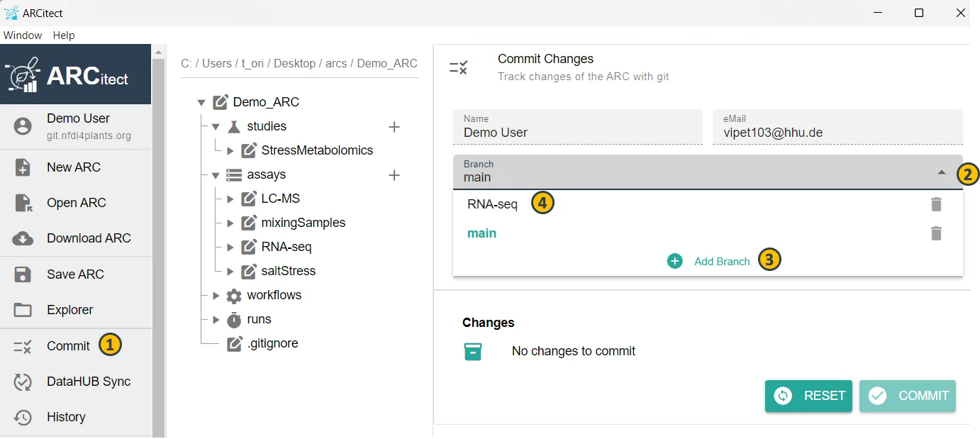Expand the workflows folder
The height and width of the screenshot is (439, 980).
tap(216, 296)
